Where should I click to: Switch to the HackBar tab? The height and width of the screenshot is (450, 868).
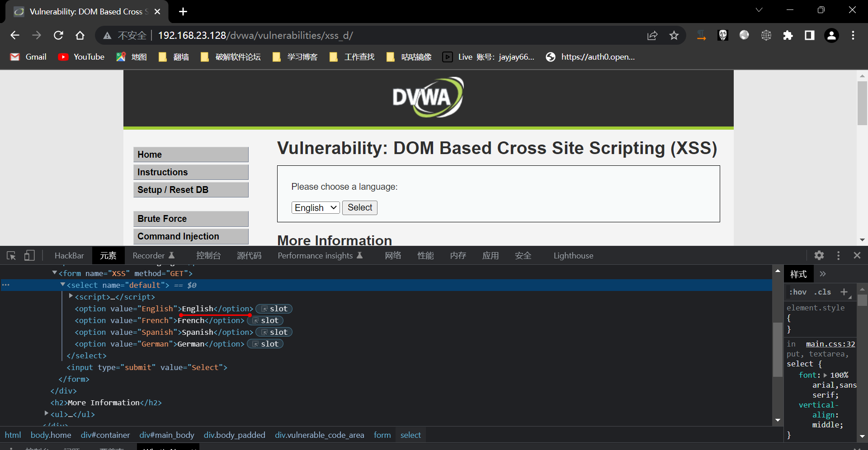click(x=69, y=256)
